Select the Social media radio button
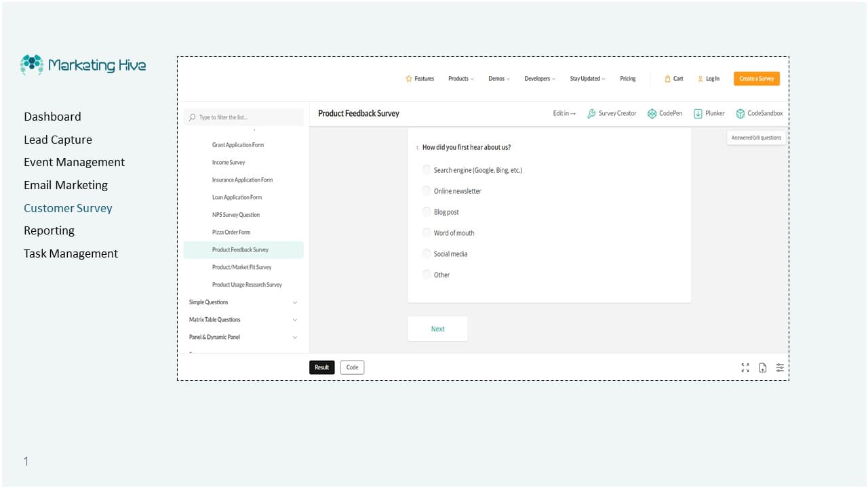This screenshot has width=868, height=488. pyautogui.click(x=427, y=253)
